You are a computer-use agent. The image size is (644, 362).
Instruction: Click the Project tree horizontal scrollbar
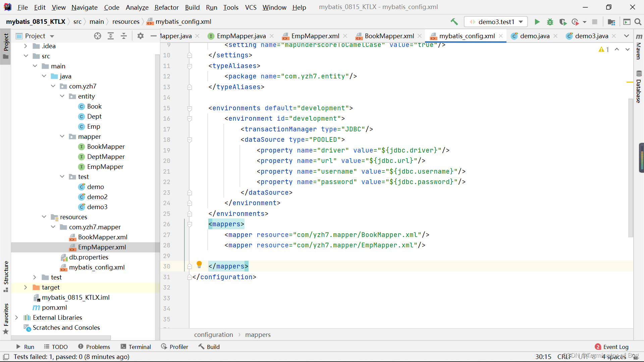point(61,338)
